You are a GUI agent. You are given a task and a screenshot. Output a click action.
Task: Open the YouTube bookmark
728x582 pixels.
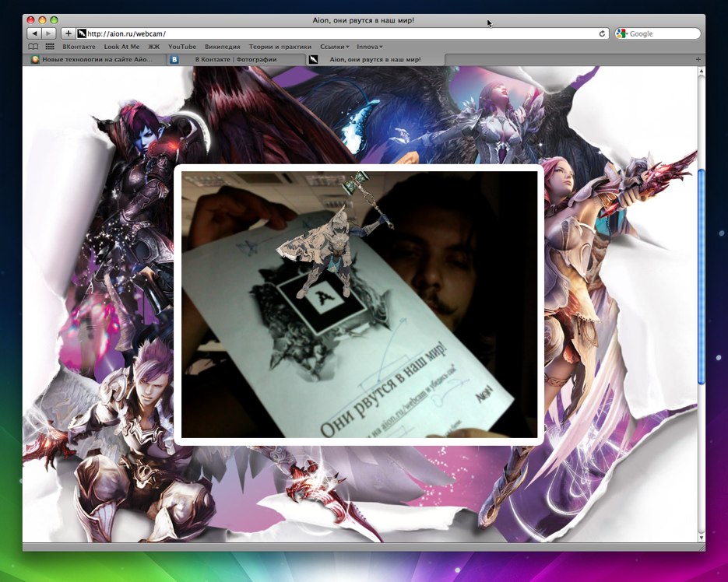182,47
